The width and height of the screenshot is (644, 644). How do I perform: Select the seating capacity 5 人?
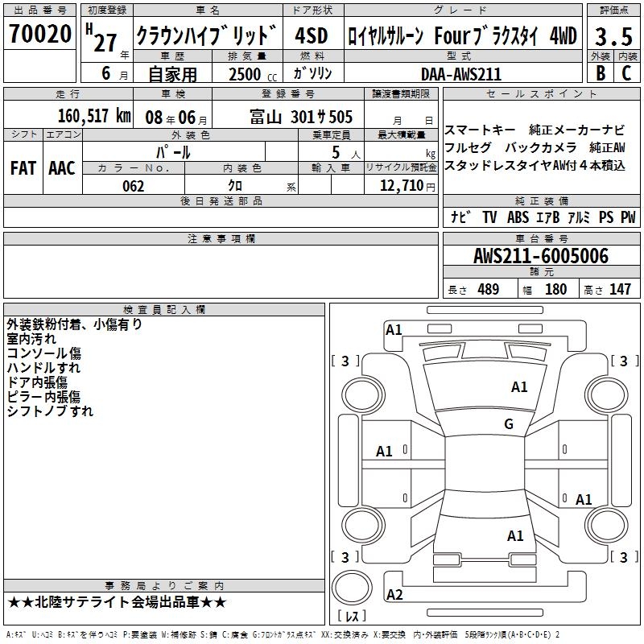click(345, 153)
